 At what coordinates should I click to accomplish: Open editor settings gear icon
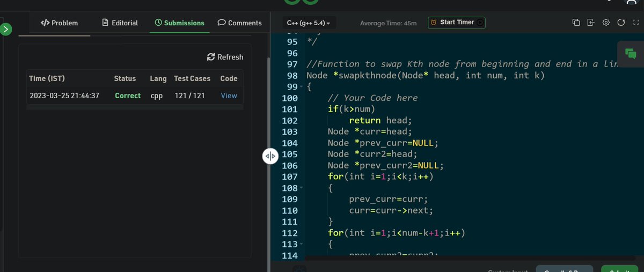coord(606,23)
